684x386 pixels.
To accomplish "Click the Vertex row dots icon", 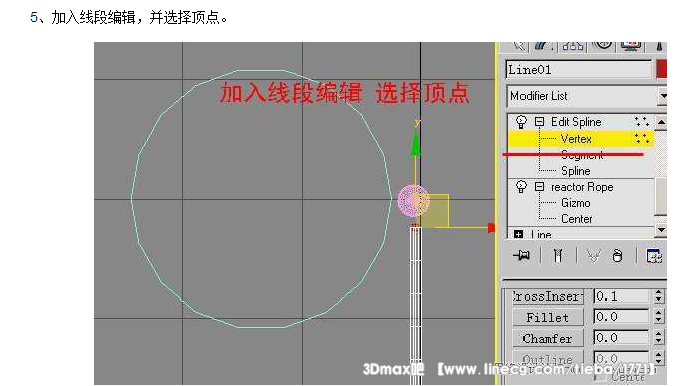I will tap(642, 139).
